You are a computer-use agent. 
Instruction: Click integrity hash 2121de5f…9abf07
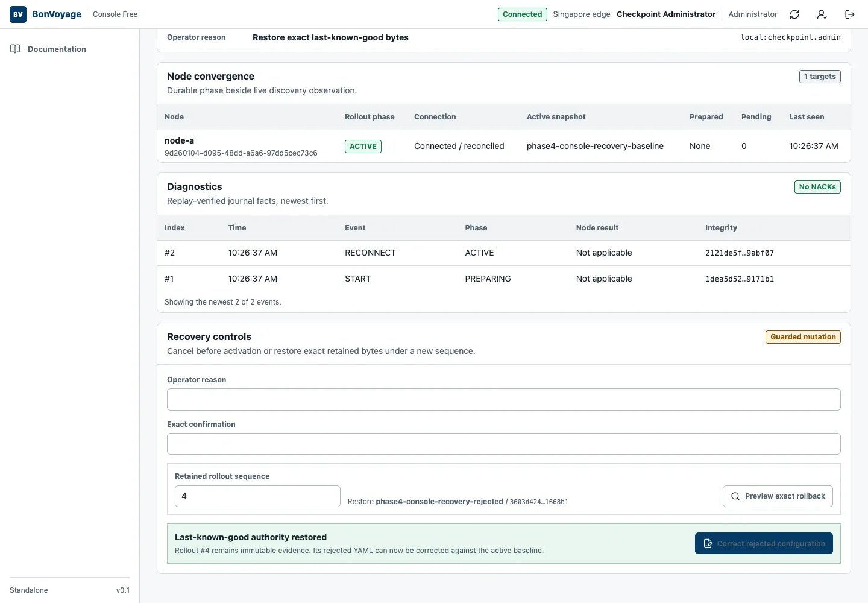[740, 253]
